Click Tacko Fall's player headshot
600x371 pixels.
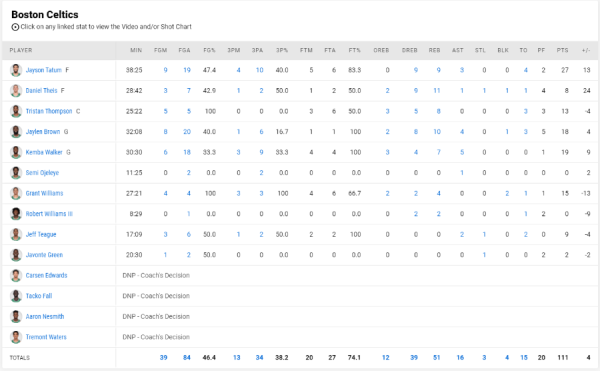(x=16, y=296)
